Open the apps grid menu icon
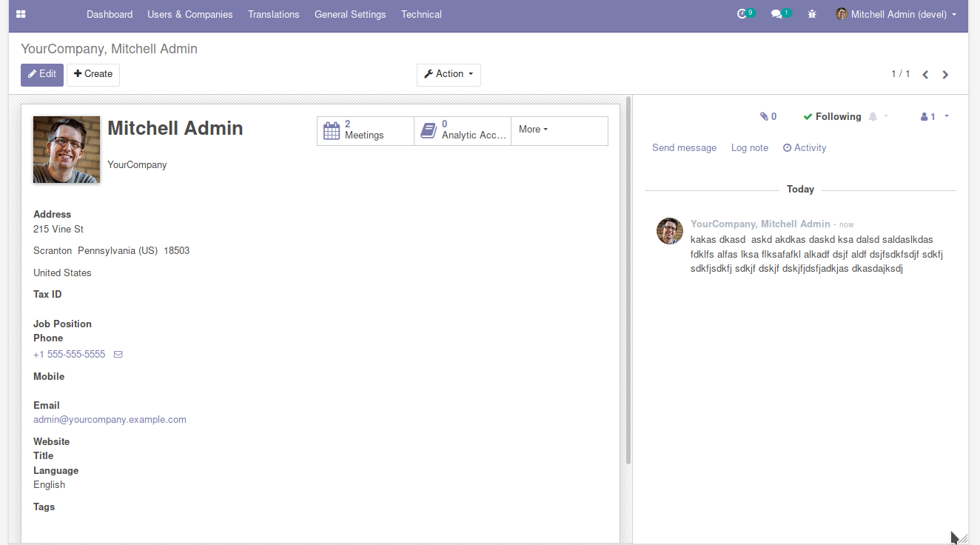 tap(21, 14)
